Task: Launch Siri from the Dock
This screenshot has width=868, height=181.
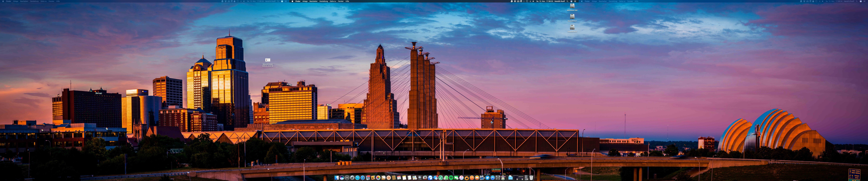Action: 342,178
